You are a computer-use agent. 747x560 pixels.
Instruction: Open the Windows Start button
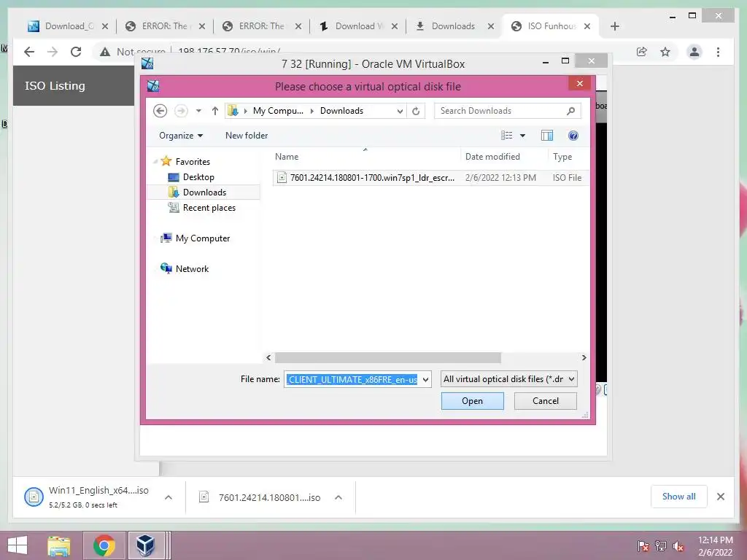18,545
